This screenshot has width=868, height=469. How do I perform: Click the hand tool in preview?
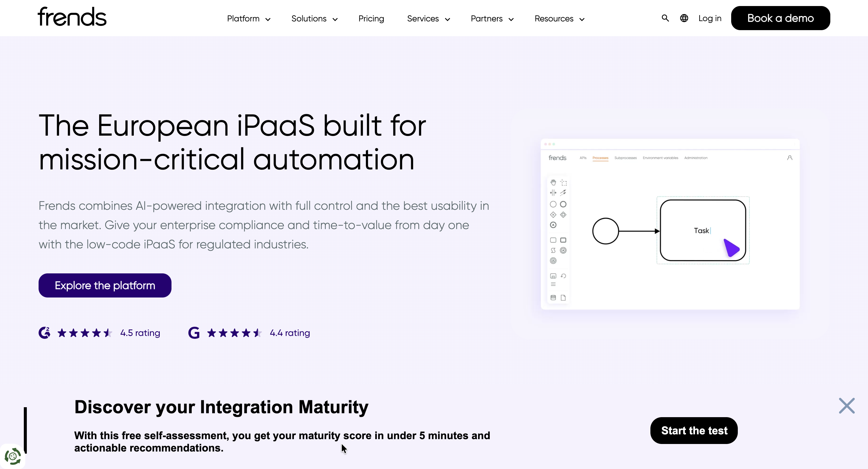pyautogui.click(x=553, y=183)
